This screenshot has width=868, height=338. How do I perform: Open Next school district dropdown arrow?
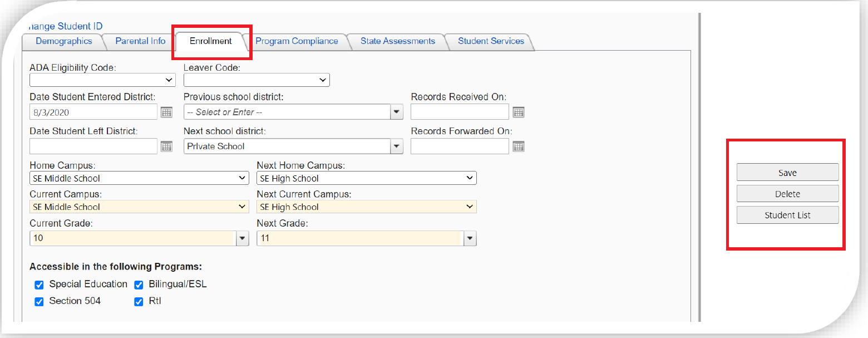(x=396, y=146)
